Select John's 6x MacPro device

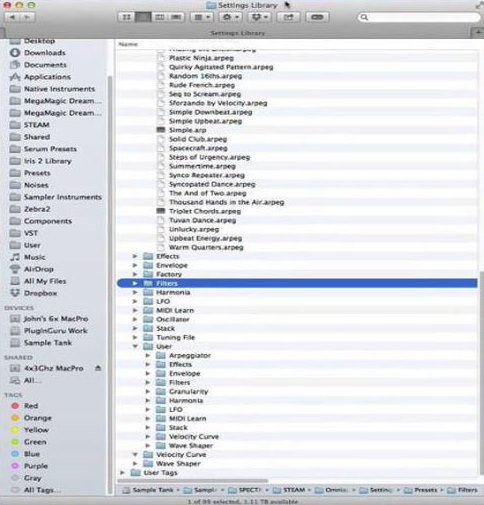point(56,318)
